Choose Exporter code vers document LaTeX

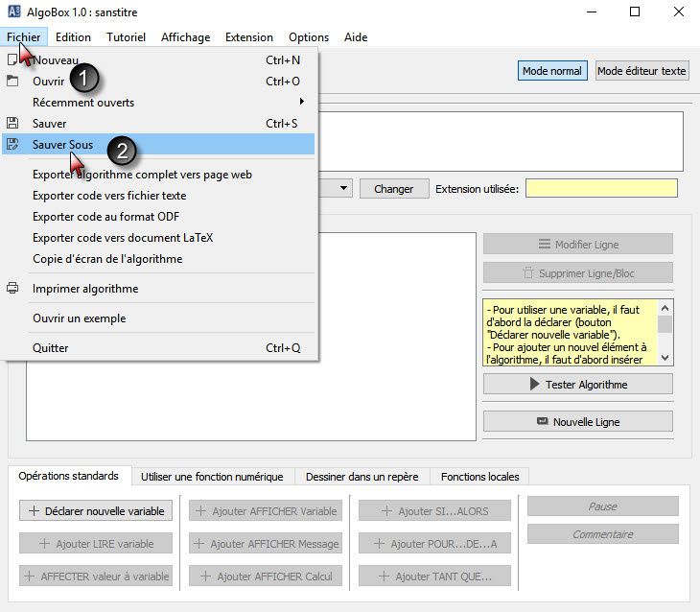click(158, 237)
